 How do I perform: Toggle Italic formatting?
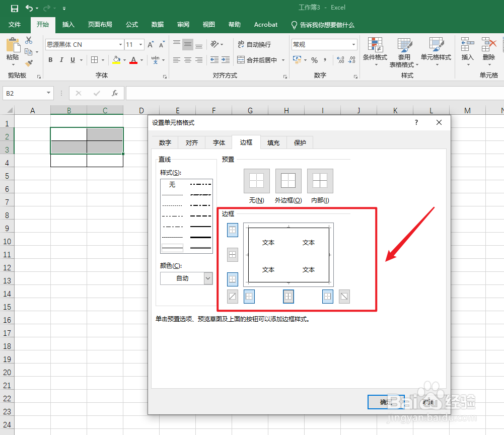point(61,60)
